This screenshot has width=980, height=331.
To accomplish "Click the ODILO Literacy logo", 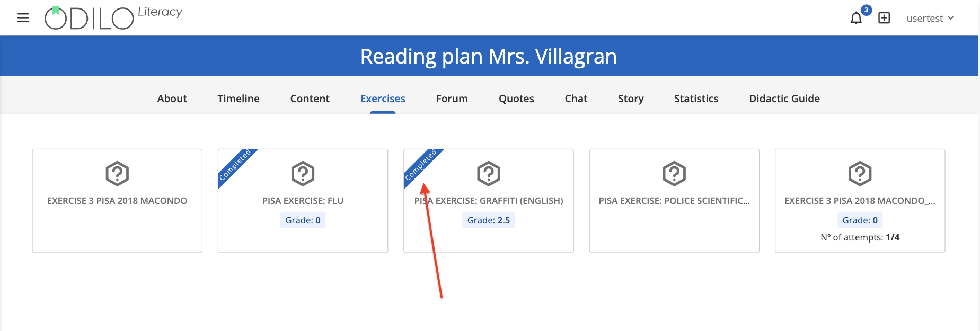I will (113, 17).
